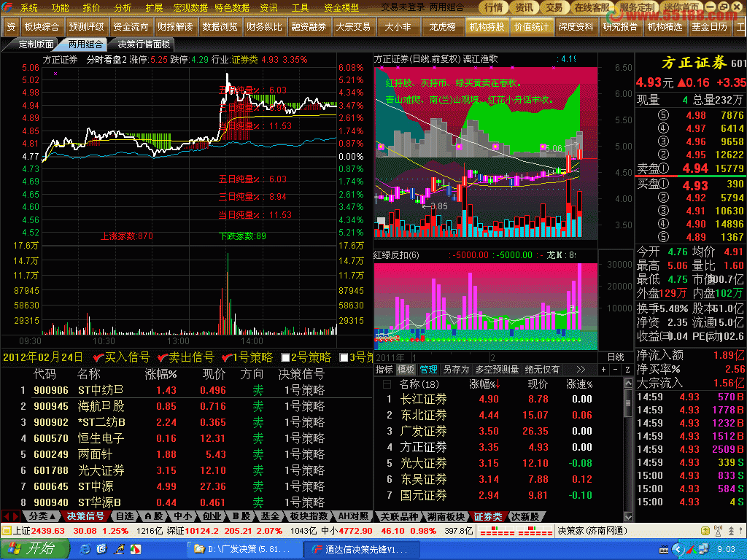Click the 日线 period selector
This screenshot has height=560, width=747.
click(x=616, y=357)
